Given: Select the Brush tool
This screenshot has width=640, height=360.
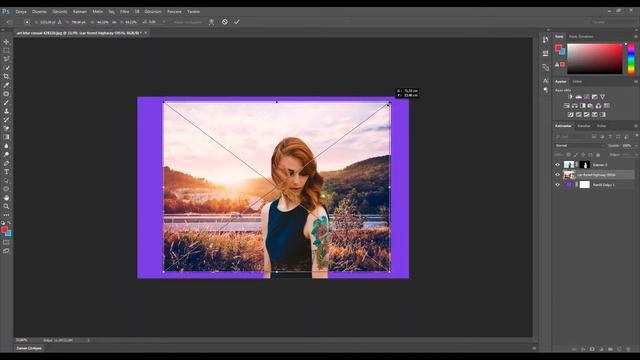Looking at the screenshot, I should tap(6, 102).
